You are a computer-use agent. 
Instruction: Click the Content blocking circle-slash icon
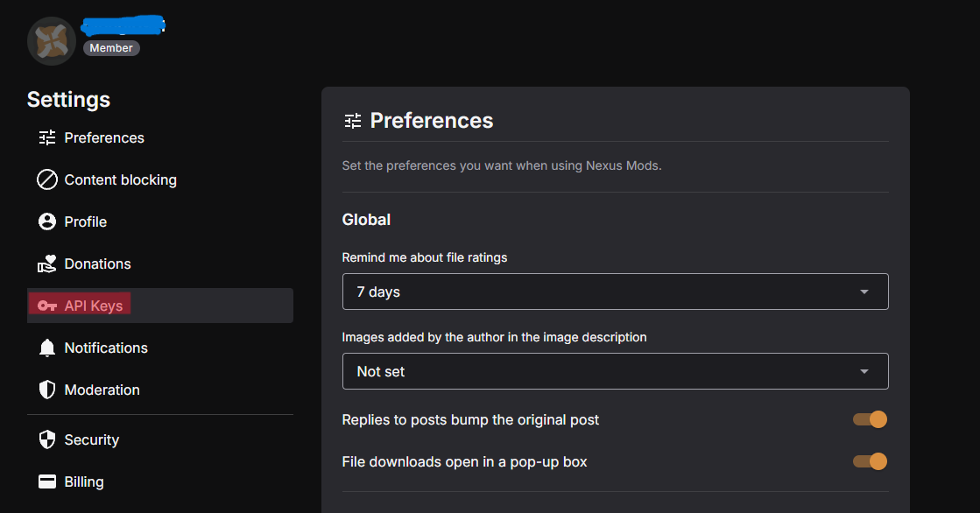pos(47,179)
